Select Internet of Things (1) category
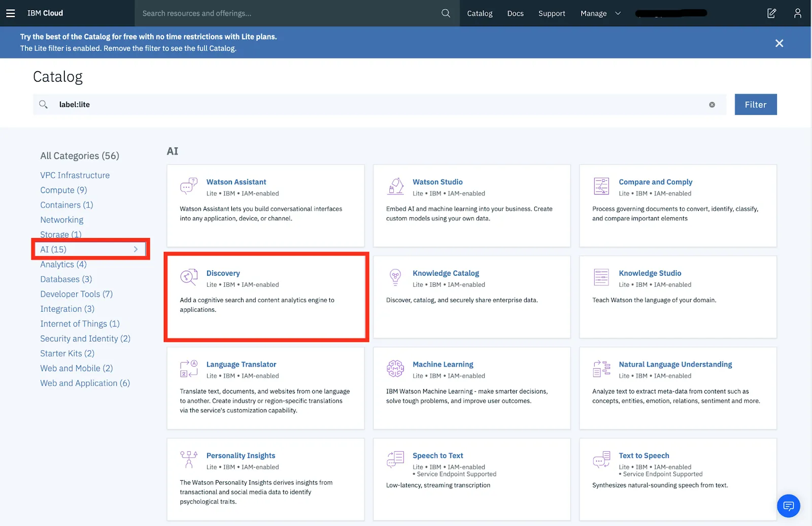The height and width of the screenshot is (526, 812). pos(80,324)
